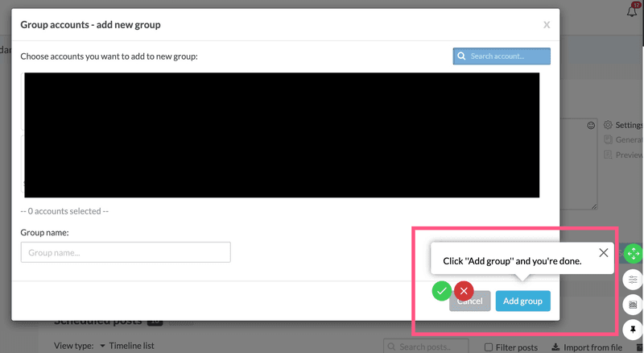
Task: Open the Settings tab with gear icon
Action: 623,126
